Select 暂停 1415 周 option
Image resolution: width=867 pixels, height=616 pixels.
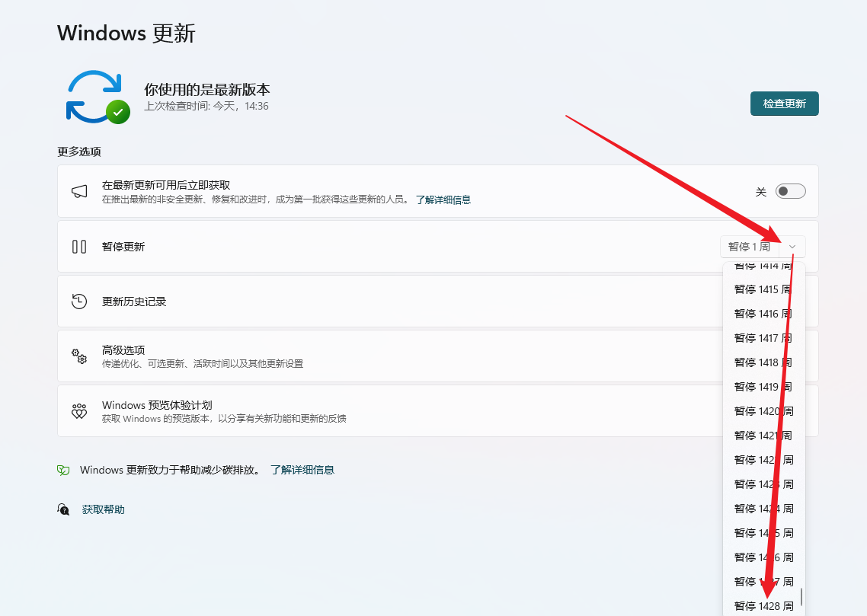763,289
